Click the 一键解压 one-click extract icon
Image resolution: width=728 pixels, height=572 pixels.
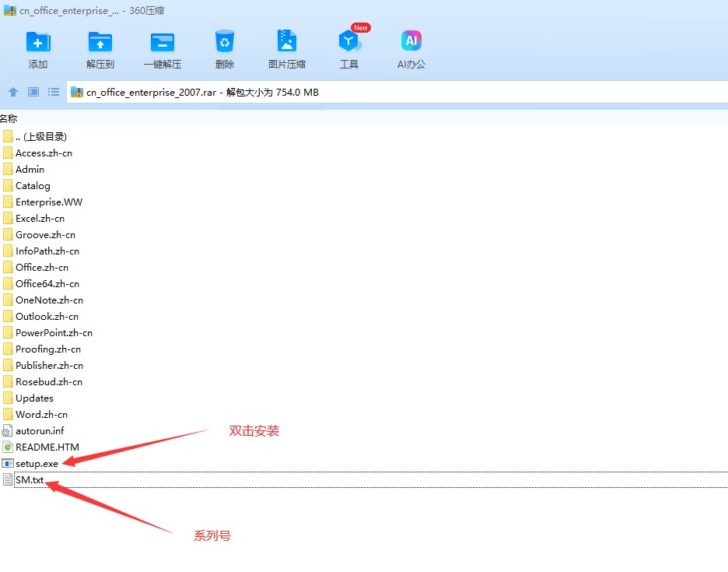(163, 42)
